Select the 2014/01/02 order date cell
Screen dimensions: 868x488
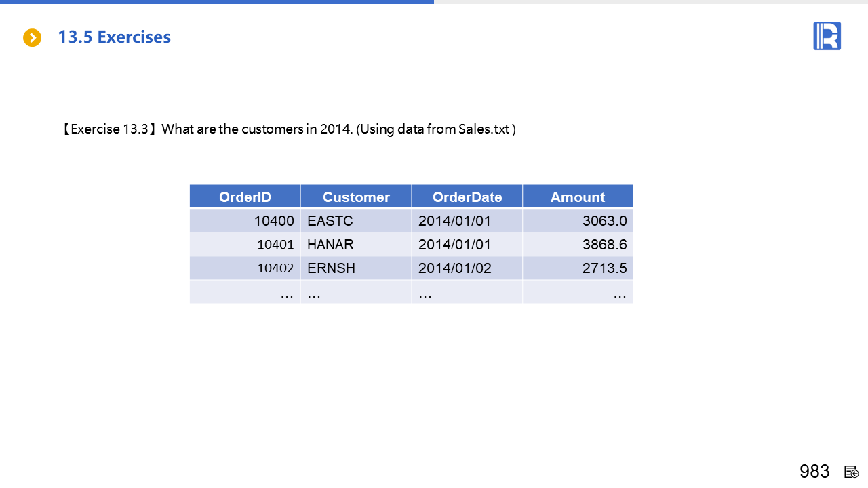pos(467,268)
